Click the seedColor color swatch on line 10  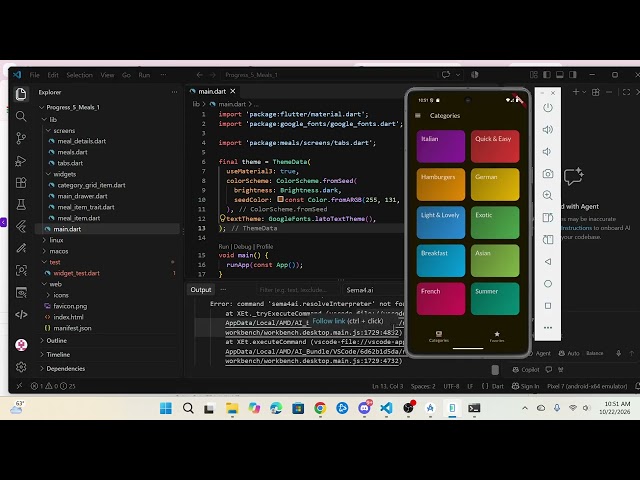coord(280,199)
